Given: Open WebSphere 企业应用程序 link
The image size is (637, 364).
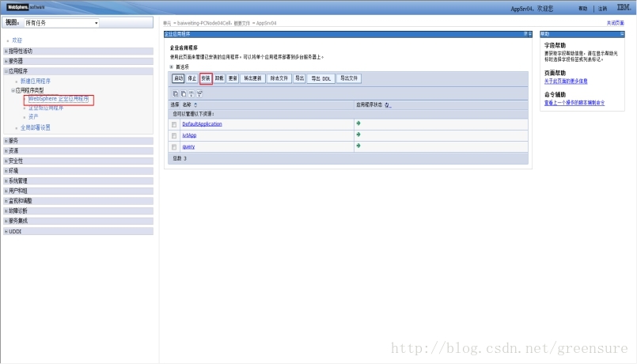Looking at the screenshot, I should click(59, 99).
